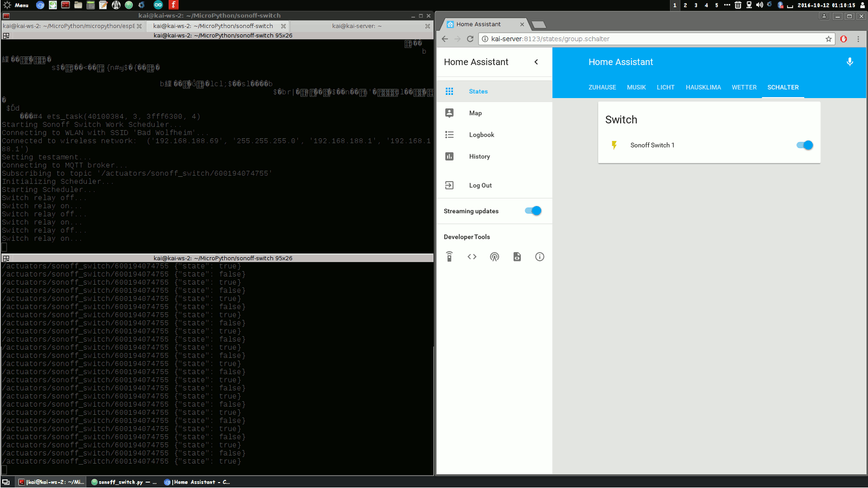
Task: Close the Home Assistant browser tab
Action: (522, 24)
